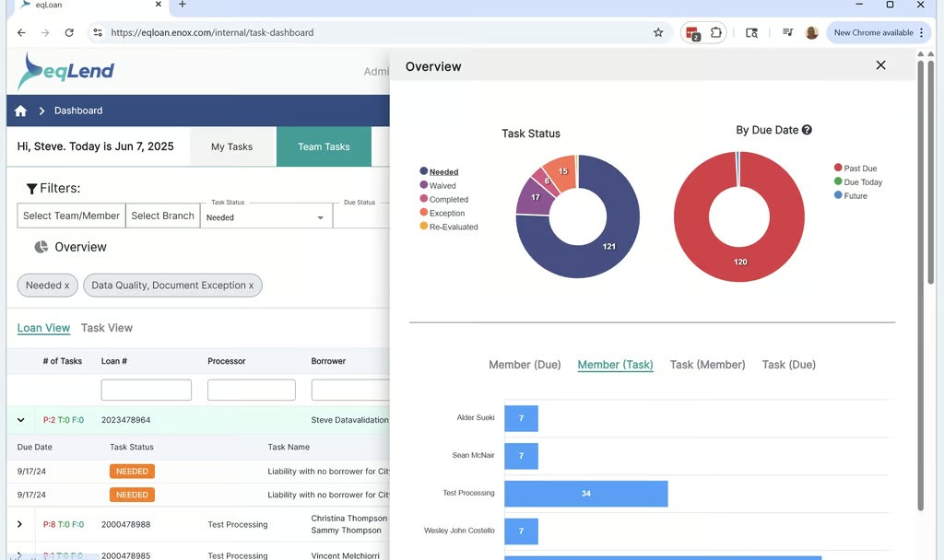This screenshot has height=560, width=944.
Task: Select the Member (Task) chart tab
Action: pos(615,365)
